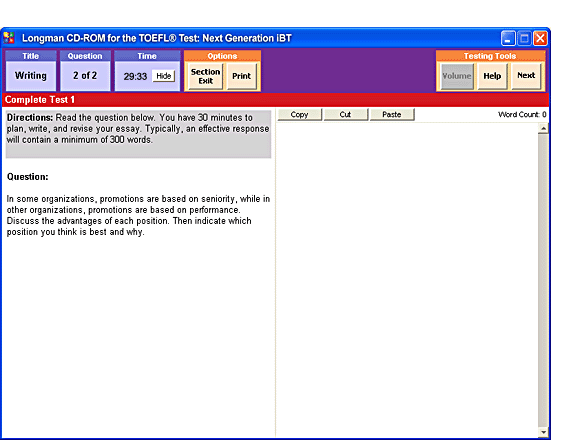Click the scrollbar up arrow
The width and height of the screenshot is (578, 440).
543,128
